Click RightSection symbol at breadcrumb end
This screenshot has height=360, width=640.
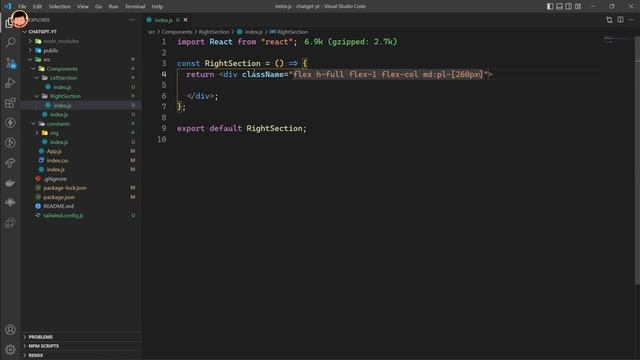[292, 31]
